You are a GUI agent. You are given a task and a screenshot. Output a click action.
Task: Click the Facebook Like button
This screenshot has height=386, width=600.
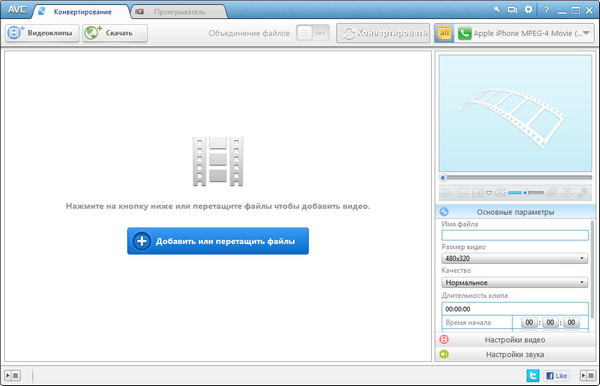point(556,376)
